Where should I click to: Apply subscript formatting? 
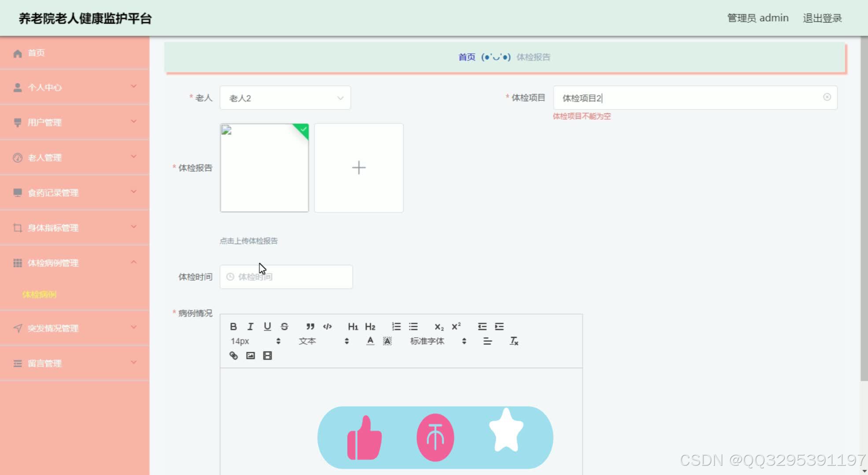point(439,326)
